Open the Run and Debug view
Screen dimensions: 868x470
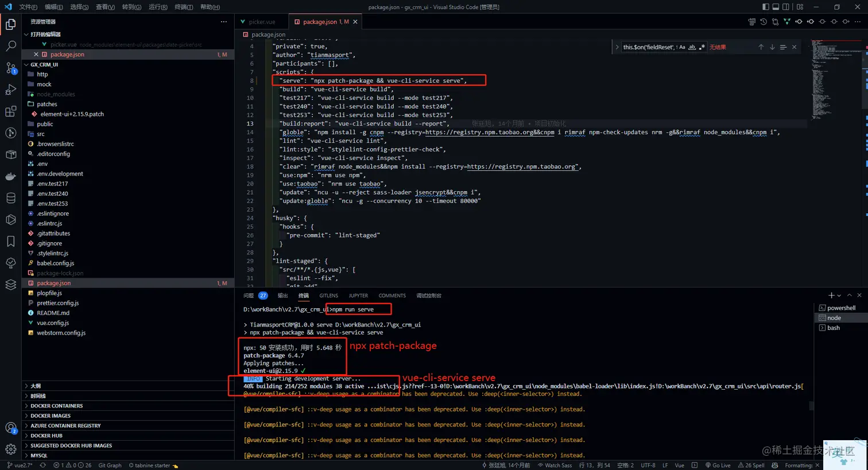coord(10,90)
